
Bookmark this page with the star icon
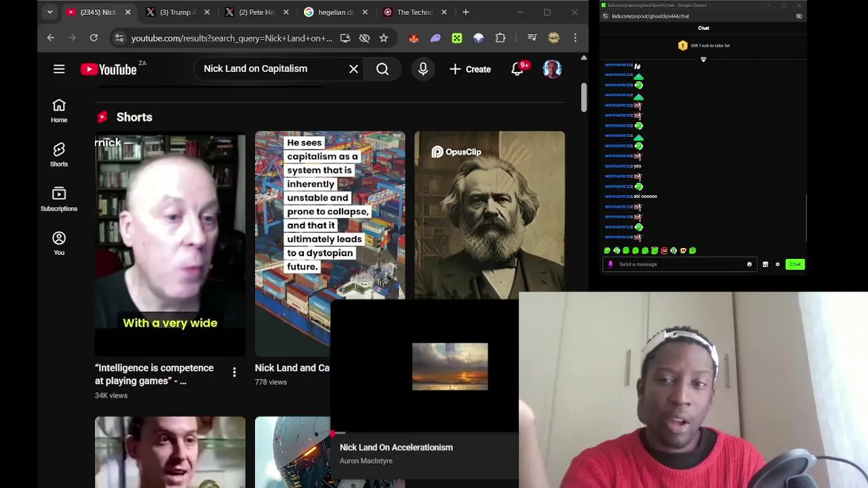click(384, 38)
